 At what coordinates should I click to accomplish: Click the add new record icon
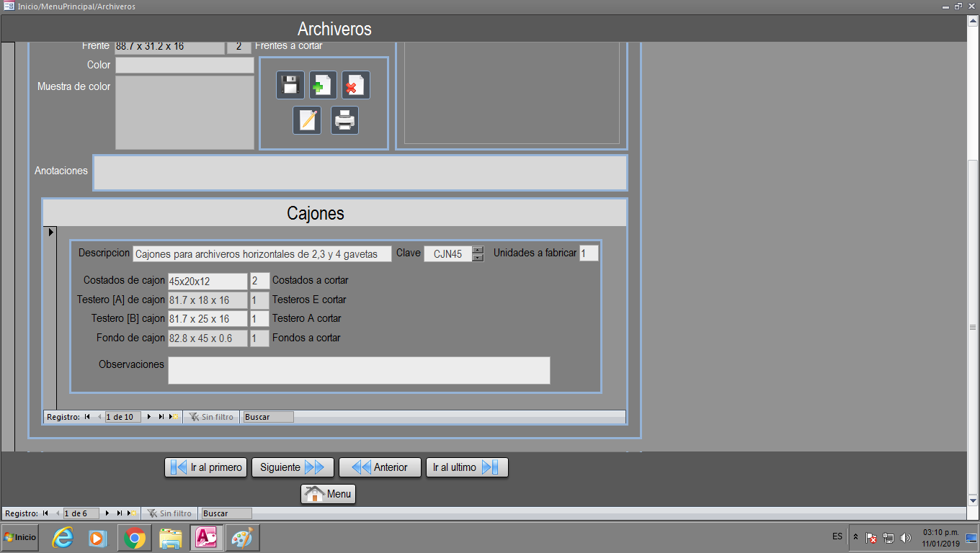click(x=323, y=85)
